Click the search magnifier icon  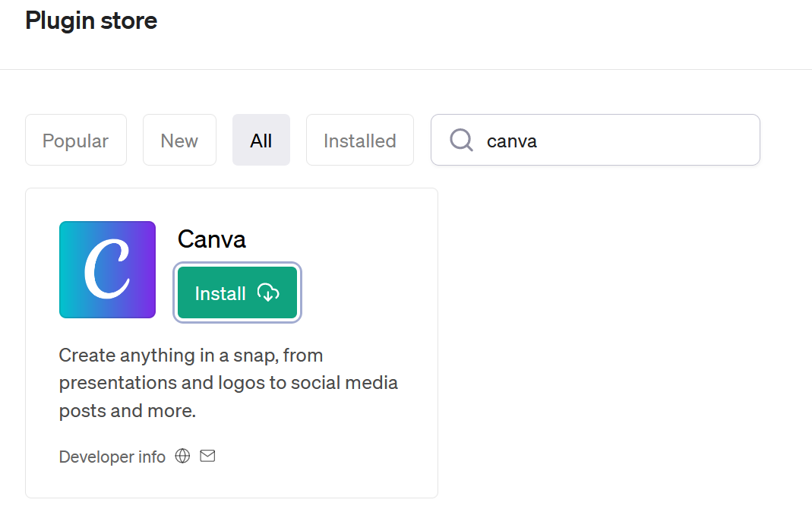[x=461, y=140]
